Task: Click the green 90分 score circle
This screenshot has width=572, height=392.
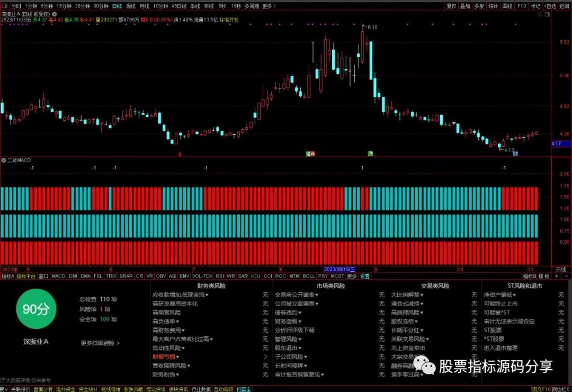Action: (x=36, y=309)
